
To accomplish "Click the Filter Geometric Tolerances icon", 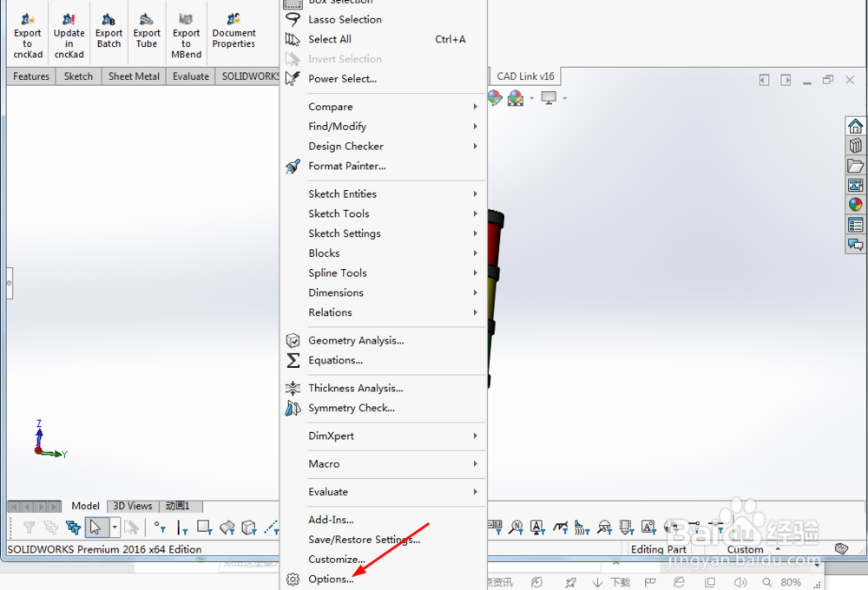I will [x=495, y=528].
